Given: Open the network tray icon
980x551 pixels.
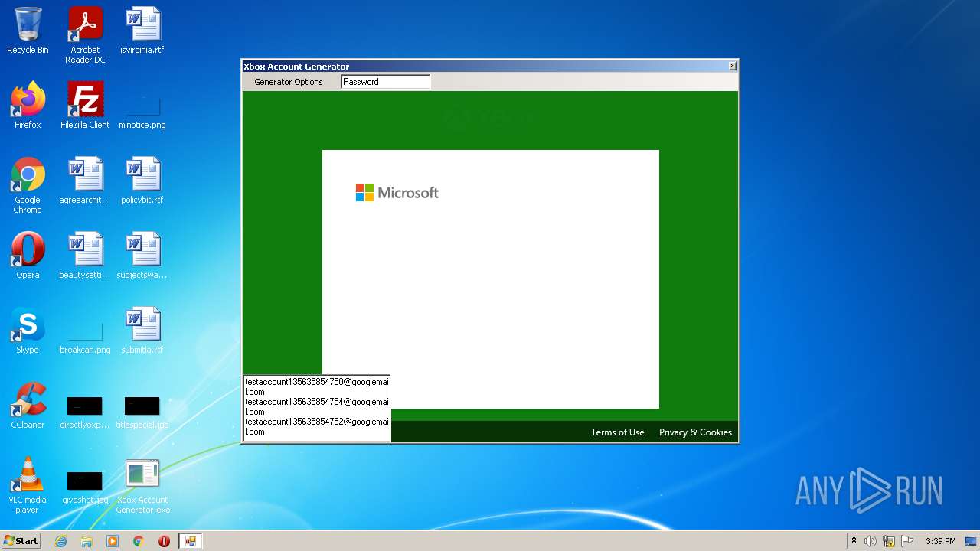Looking at the screenshot, I should (x=889, y=541).
